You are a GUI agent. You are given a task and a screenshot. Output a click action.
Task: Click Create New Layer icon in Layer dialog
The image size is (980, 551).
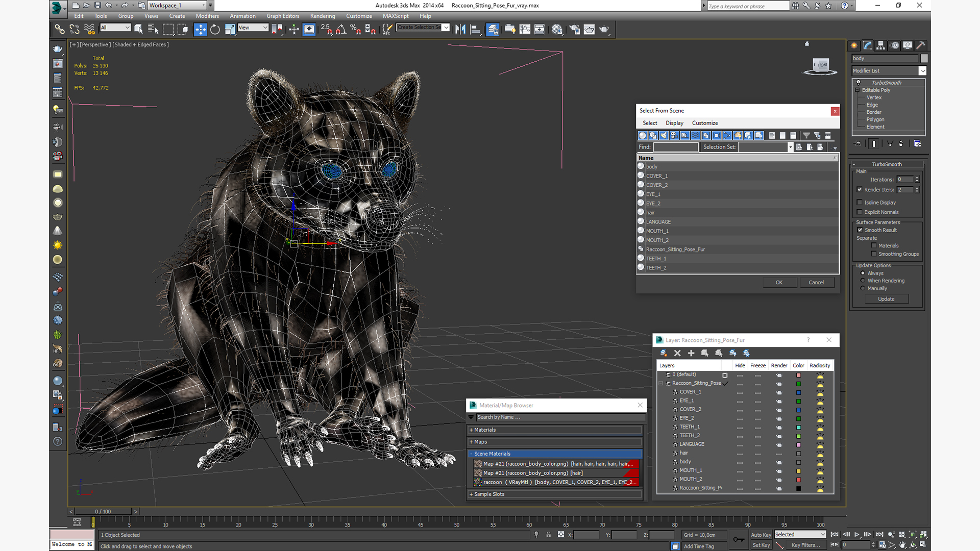[x=664, y=353]
